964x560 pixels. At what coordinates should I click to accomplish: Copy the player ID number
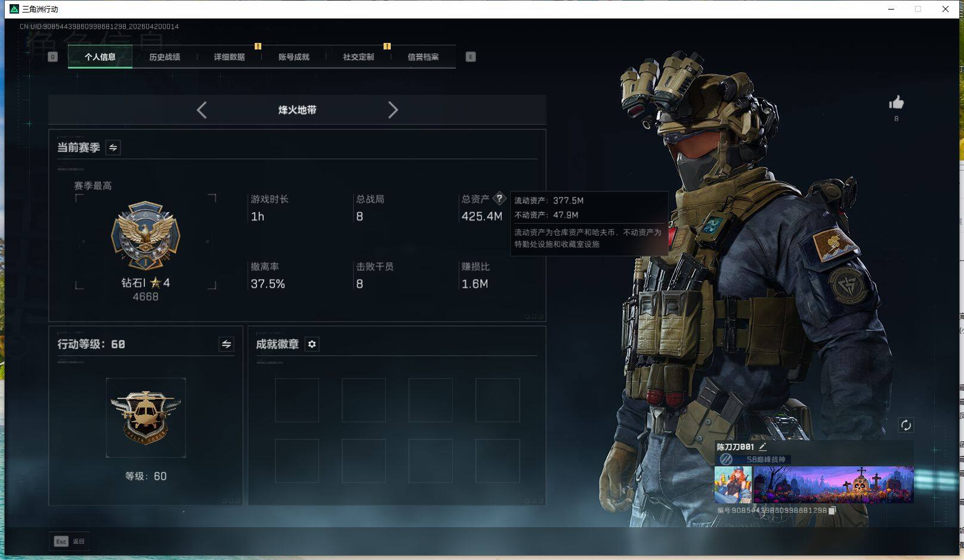[832, 511]
